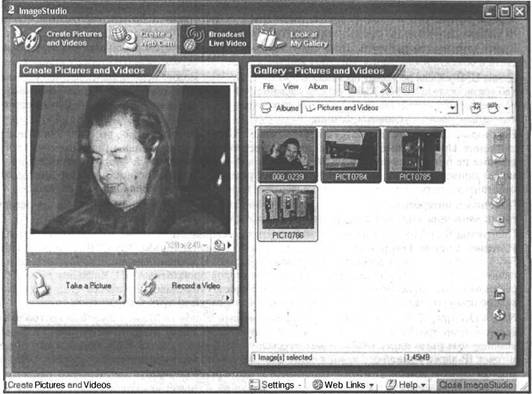Open the Pictures and Videos album dropdown

(452, 108)
